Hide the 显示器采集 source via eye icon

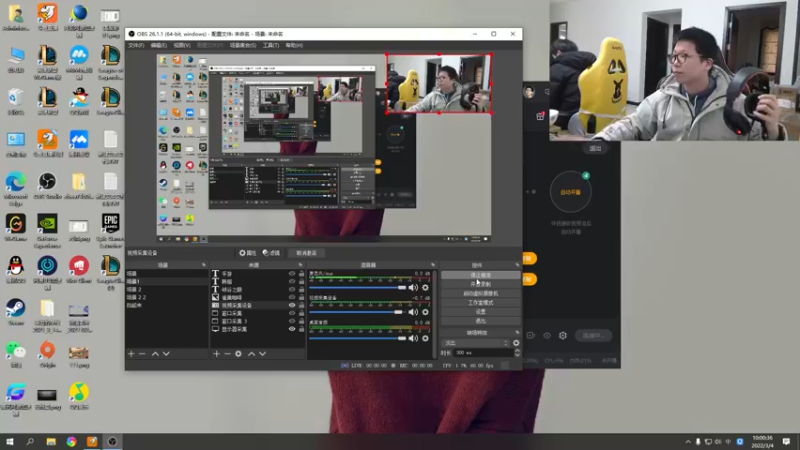point(292,329)
